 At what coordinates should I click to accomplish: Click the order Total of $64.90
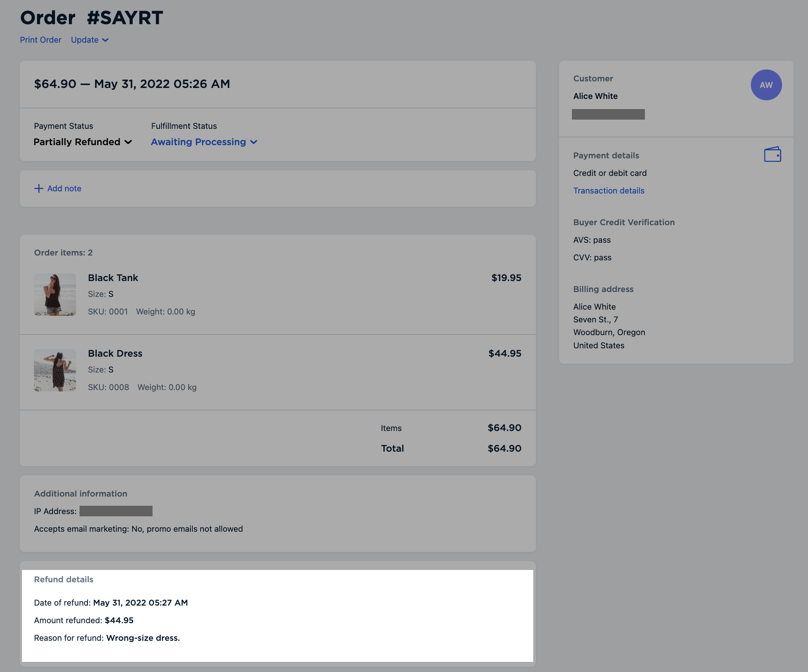[x=504, y=448]
